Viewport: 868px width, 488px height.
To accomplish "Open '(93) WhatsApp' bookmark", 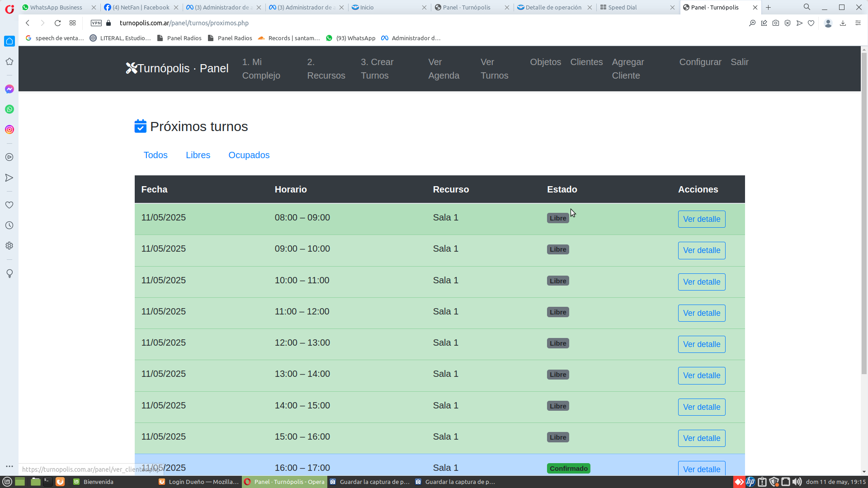I will (x=351, y=38).
